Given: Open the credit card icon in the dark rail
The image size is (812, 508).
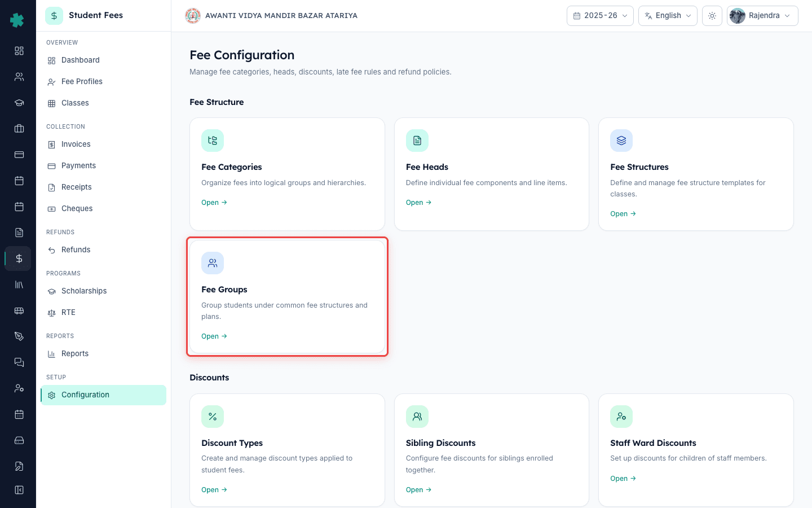Looking at the screenshot, I should click(19, 155).
